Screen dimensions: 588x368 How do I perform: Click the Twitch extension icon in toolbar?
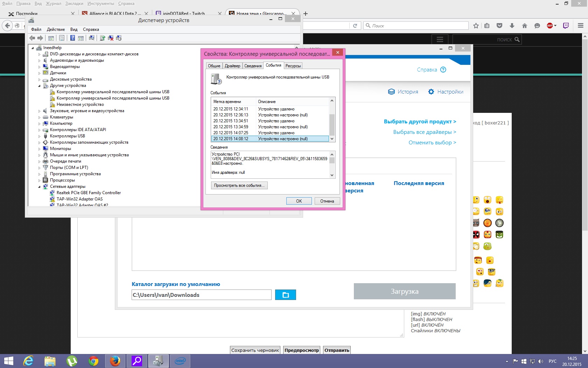tap(566, 26)
